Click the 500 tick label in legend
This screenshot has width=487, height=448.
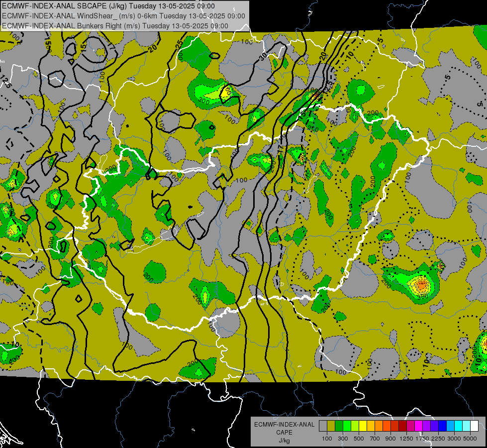[359, 439]
